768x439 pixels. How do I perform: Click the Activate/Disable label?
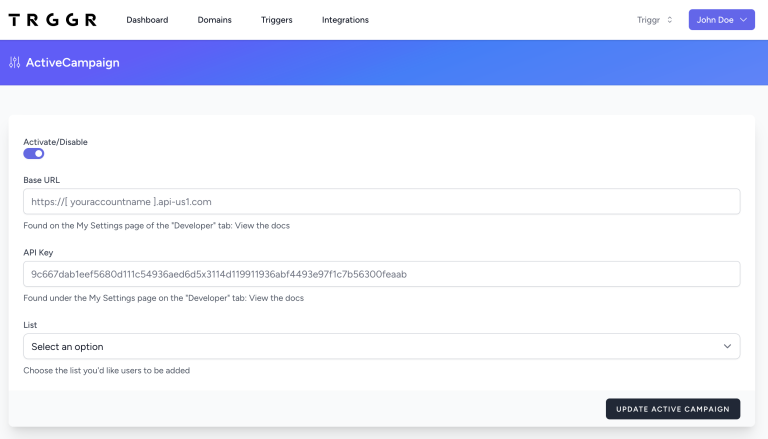(x=55, y=142)
